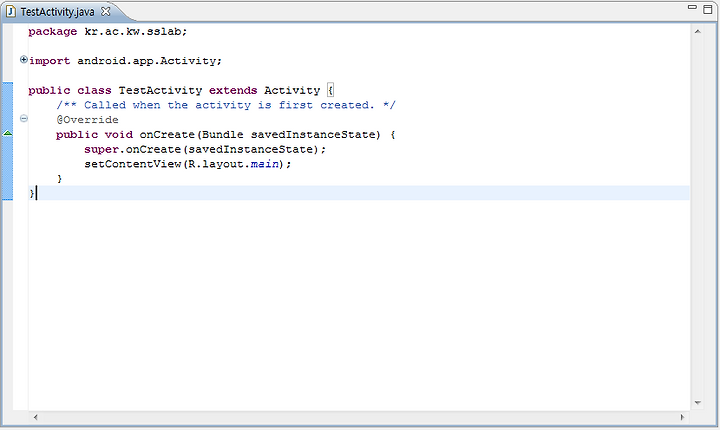Click the horizontal scrollbar left arrow
The image size is (720, 430).
tap(35, 417)
